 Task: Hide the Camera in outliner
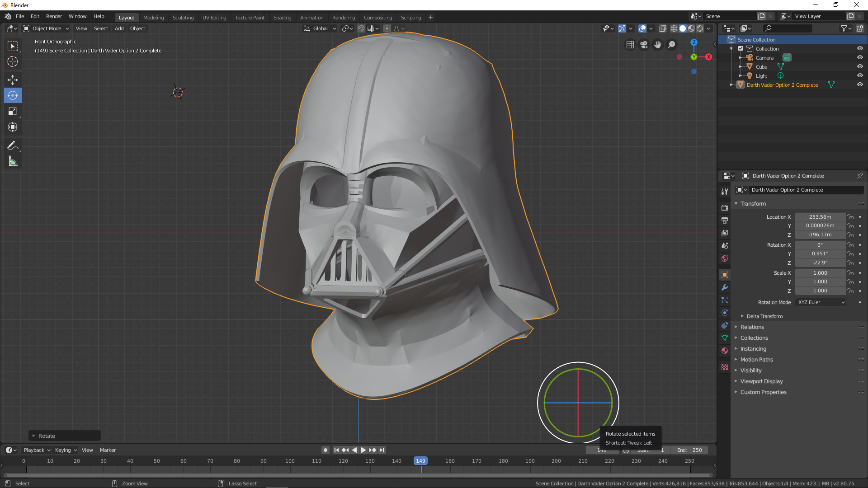pyautogui.click(x=860, y=57)
